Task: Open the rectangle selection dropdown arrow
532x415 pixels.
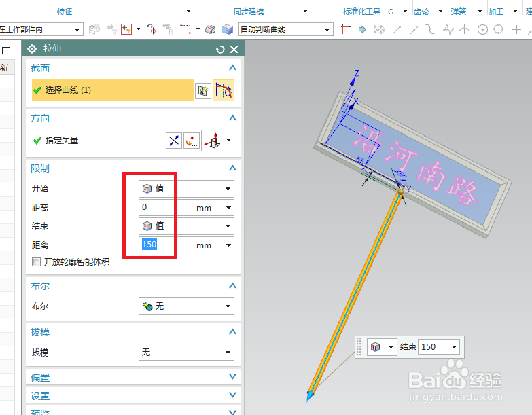Action: tap(198, 29)
